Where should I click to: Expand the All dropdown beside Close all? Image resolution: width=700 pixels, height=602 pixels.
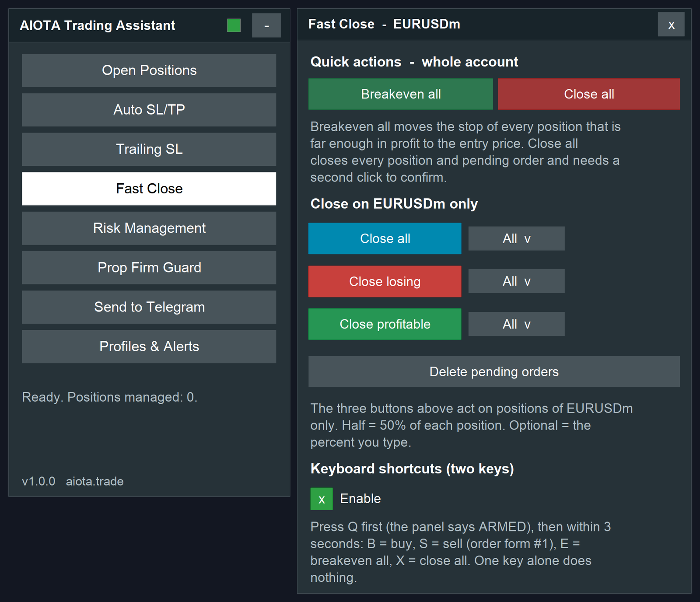click(x=516, y=238)
